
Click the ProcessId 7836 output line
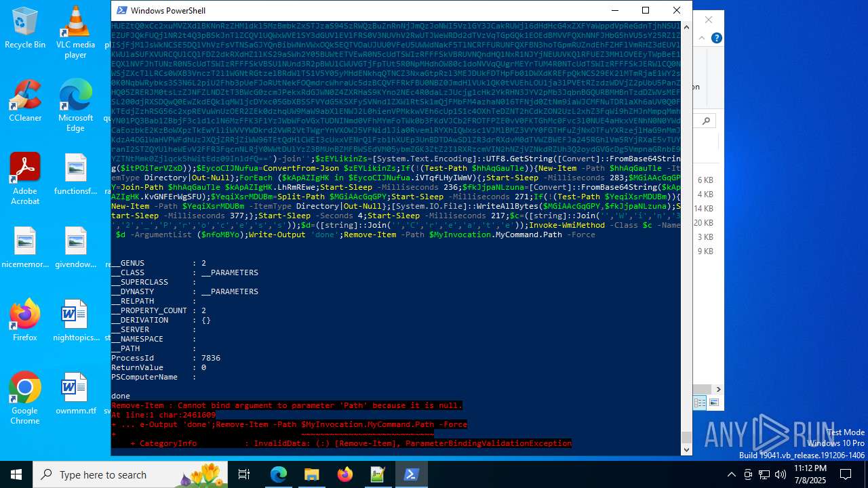[x=166, y=358]
